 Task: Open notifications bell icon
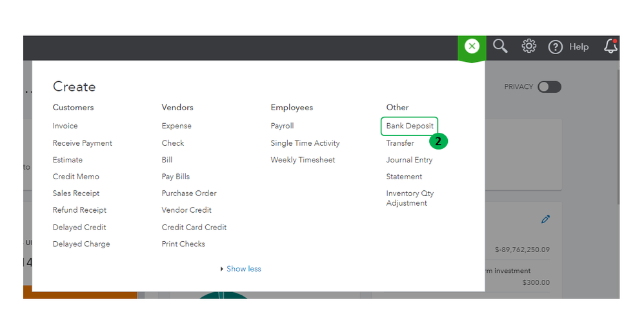tap(610, 46)
